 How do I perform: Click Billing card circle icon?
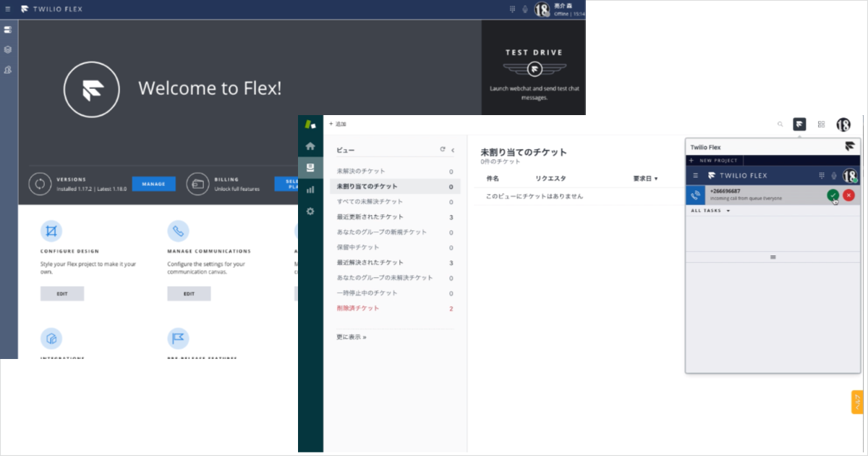pos(197,184)
